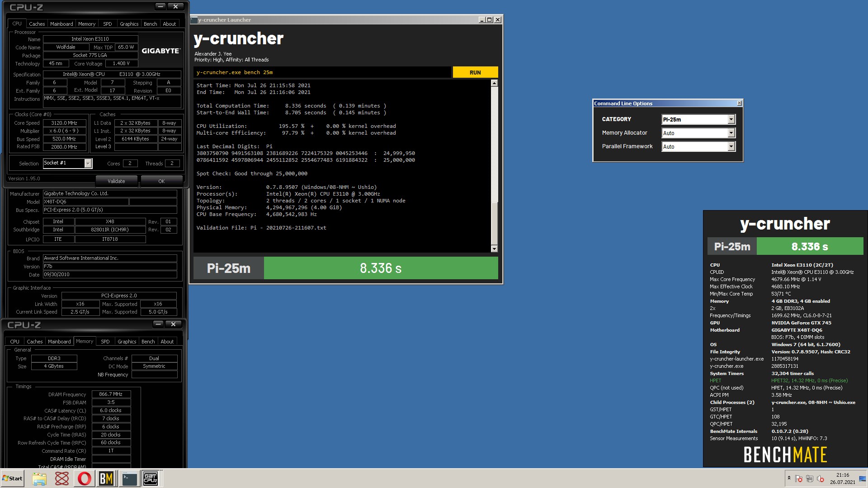Click the green Pi-25m 8.336 s result bar in launcher

(x=381, y=268)
